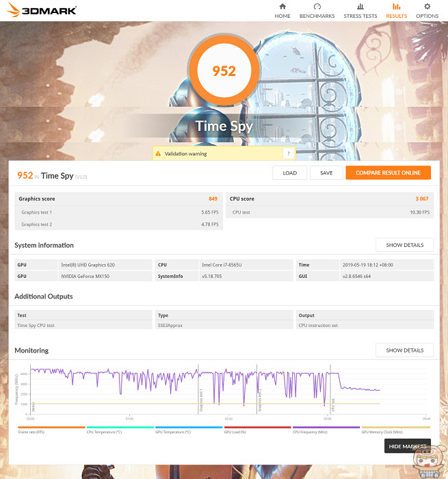The height and width of the screenshot is (479, 448).
Task: Select the Results bar chart icon
Action: click(397, 6)
